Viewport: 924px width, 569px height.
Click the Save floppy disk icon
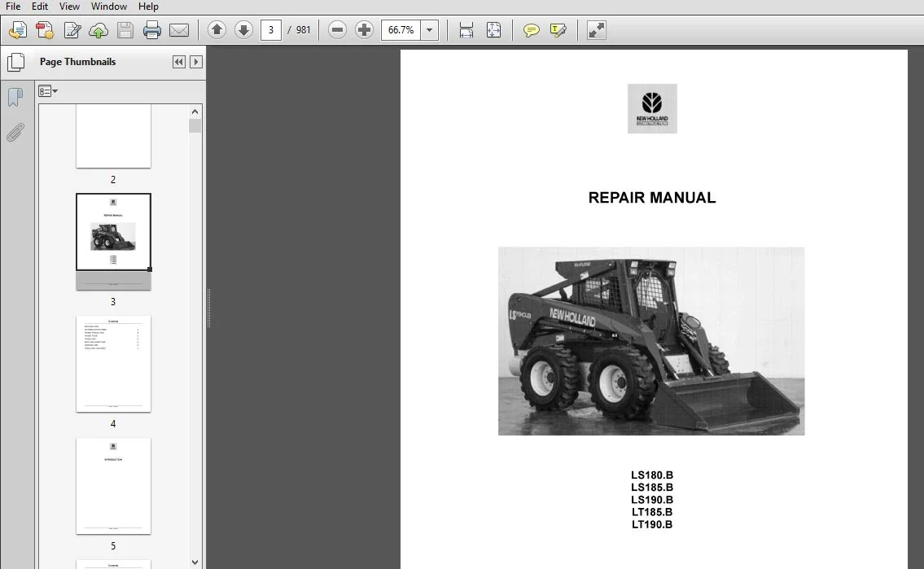(x=125, y=30)
